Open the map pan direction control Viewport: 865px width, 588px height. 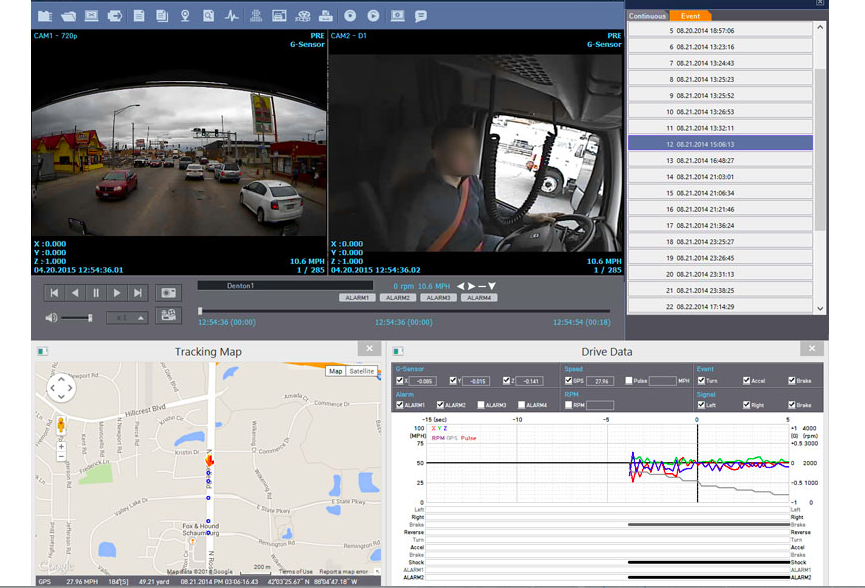[61, 387]
